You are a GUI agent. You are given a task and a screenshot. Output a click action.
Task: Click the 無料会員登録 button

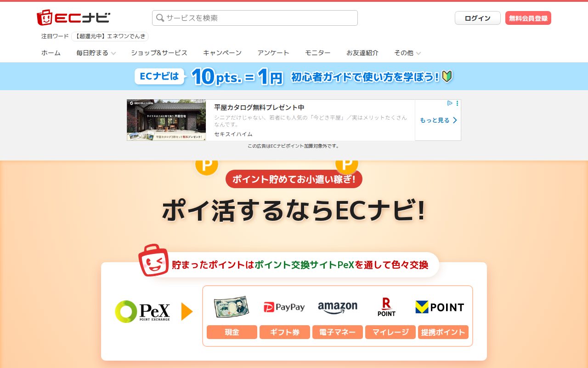[x=528, y=18]
